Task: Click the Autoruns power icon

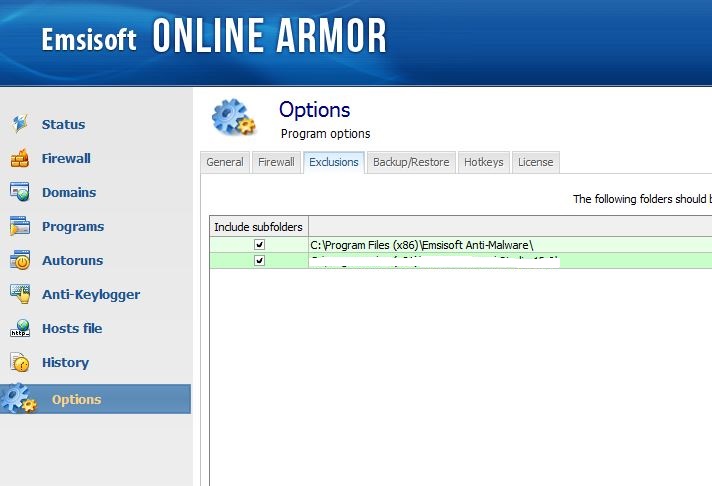Action: point(20,260)
